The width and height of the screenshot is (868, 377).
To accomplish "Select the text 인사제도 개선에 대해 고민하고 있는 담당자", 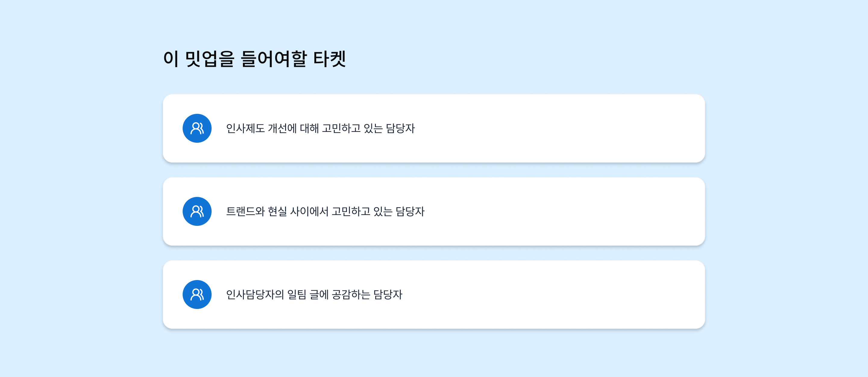I will tap(320, 128).
